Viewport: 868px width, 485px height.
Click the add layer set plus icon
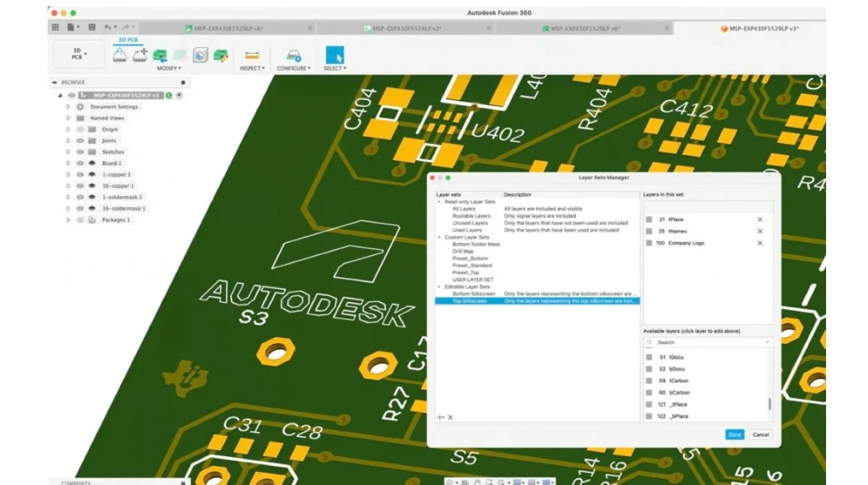[440, 418]
